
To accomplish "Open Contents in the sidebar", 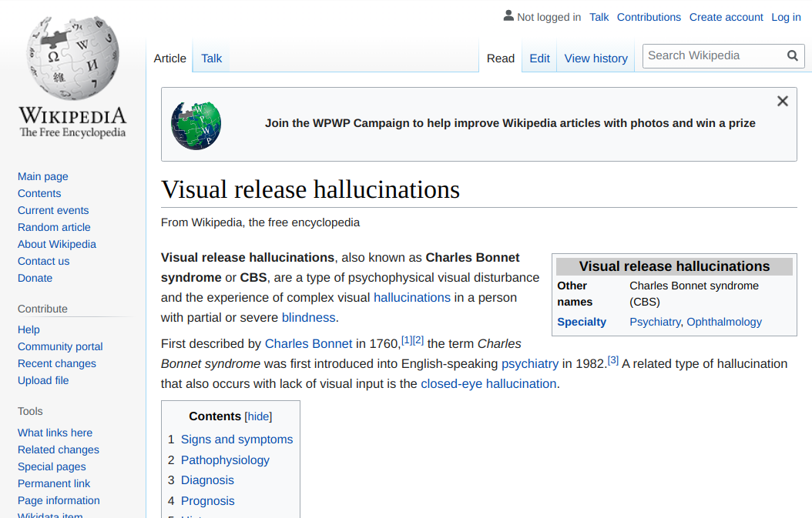I will (x=39, y=193).
